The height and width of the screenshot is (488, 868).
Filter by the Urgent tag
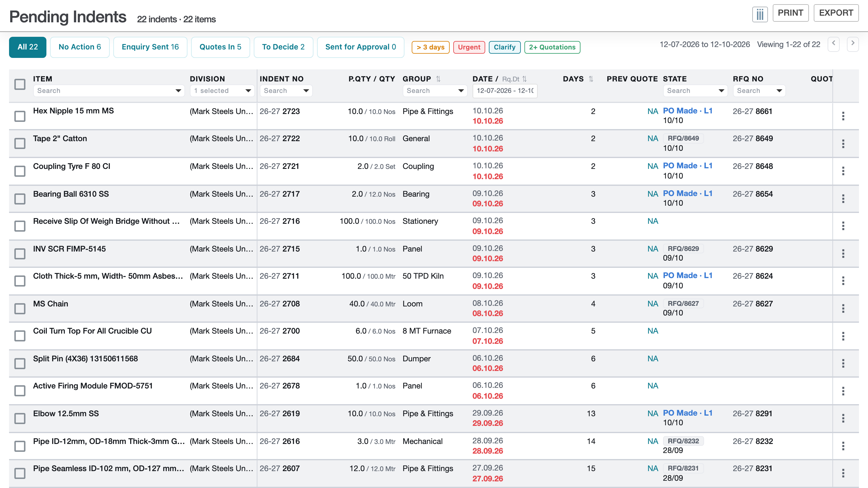(x=469, y=47)
